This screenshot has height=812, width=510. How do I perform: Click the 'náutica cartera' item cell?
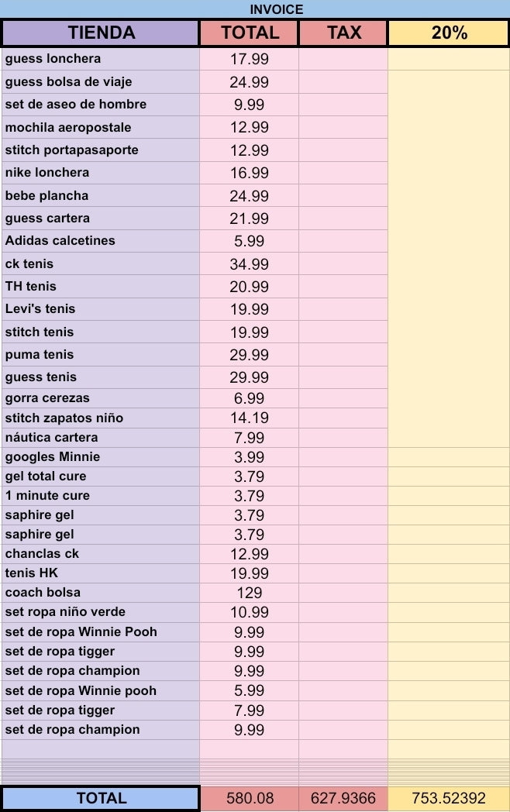pyautogui.click(x=101, y=438)
